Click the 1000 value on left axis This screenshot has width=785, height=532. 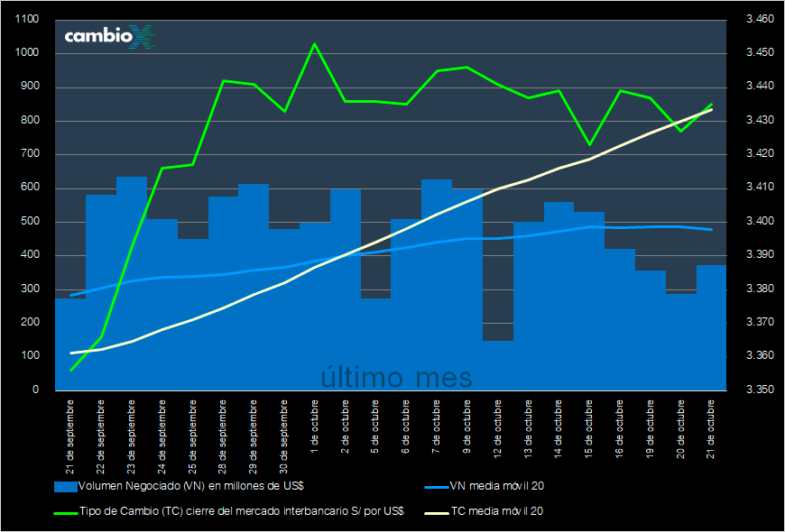(27, 53)
